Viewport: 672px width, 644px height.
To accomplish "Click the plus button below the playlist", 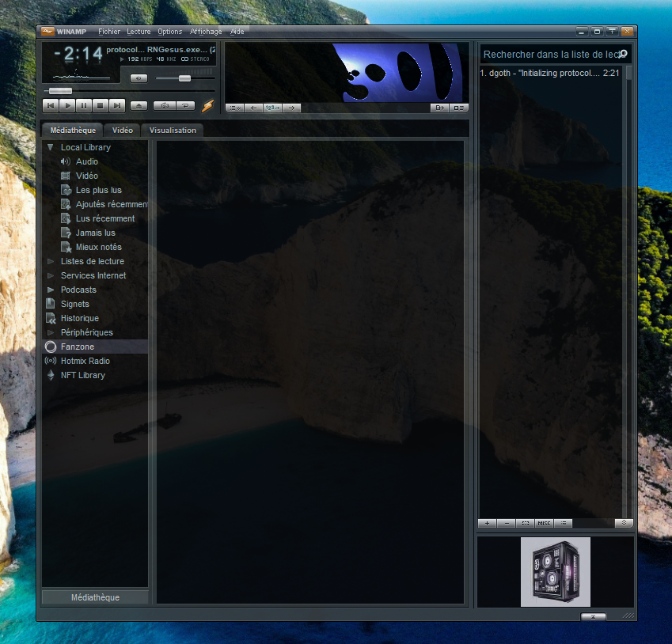I will tap(487, 523).
